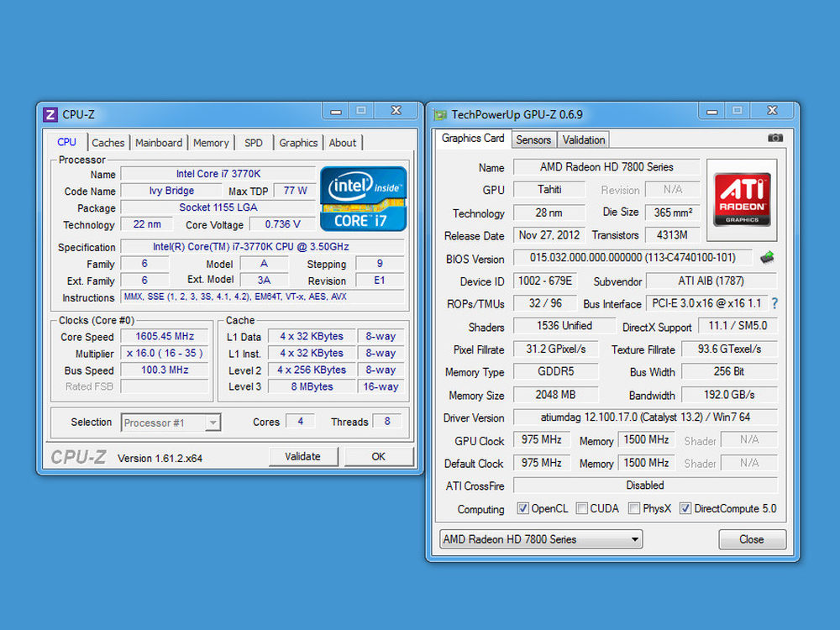Click the GPU-Z title bar app icon
This screenshot has width=840, height=630.
click(x=440, y=114)
